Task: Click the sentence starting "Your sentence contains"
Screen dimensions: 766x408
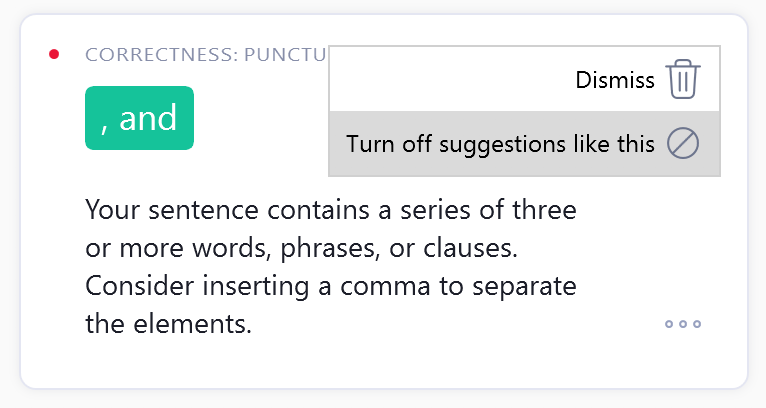Action: (330, 211)
